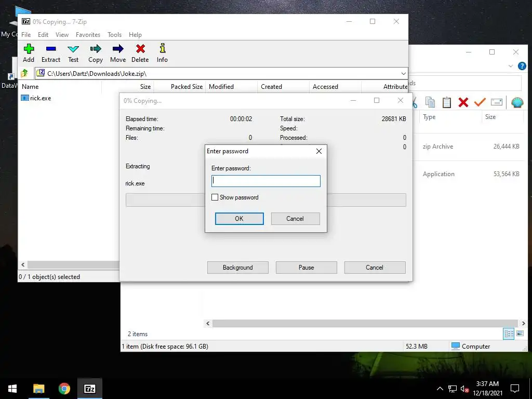Click OK in the Enter password dialog

[239, 219]
